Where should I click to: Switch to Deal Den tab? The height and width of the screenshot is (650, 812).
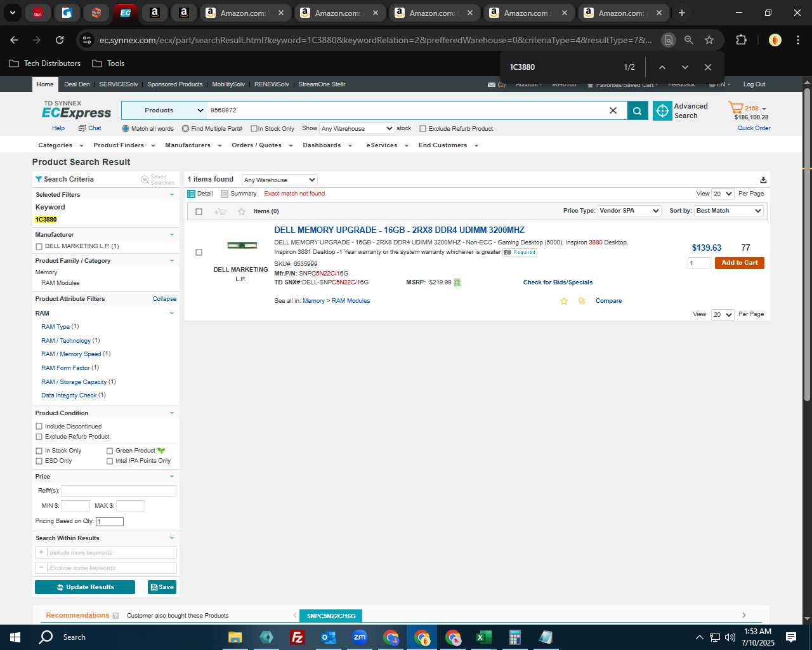[x=77, y=84]
